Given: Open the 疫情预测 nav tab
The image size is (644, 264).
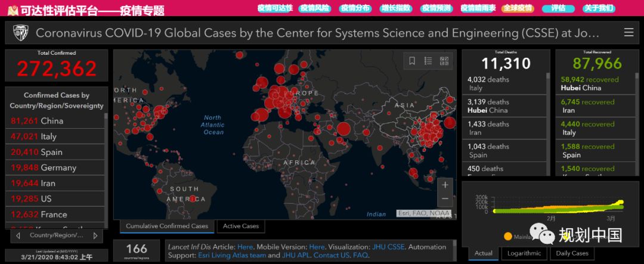Looking at the screenshot, I should (436, 8).
